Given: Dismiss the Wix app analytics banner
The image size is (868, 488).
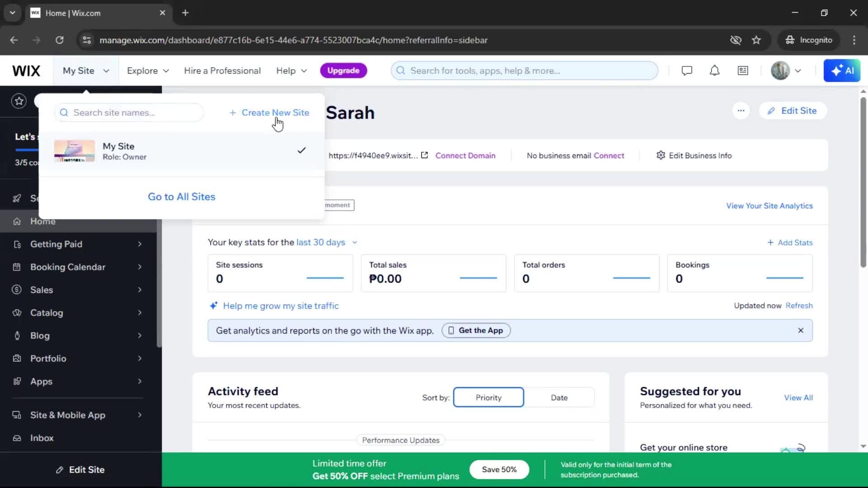Looking at the screenshot, I should click(800, 330).
